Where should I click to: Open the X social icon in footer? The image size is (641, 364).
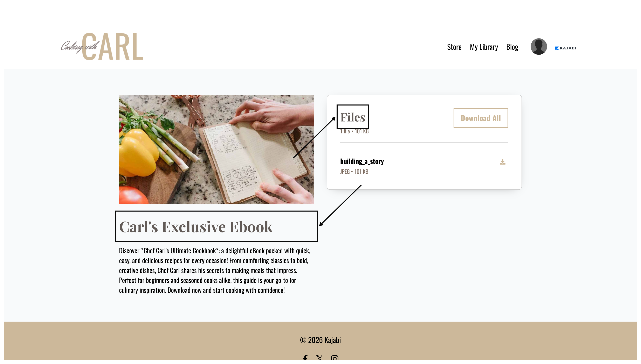(319, 357)
